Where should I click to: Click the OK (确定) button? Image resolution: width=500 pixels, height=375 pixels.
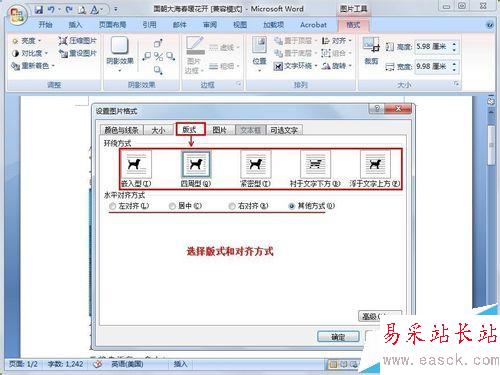click(338, 337)
